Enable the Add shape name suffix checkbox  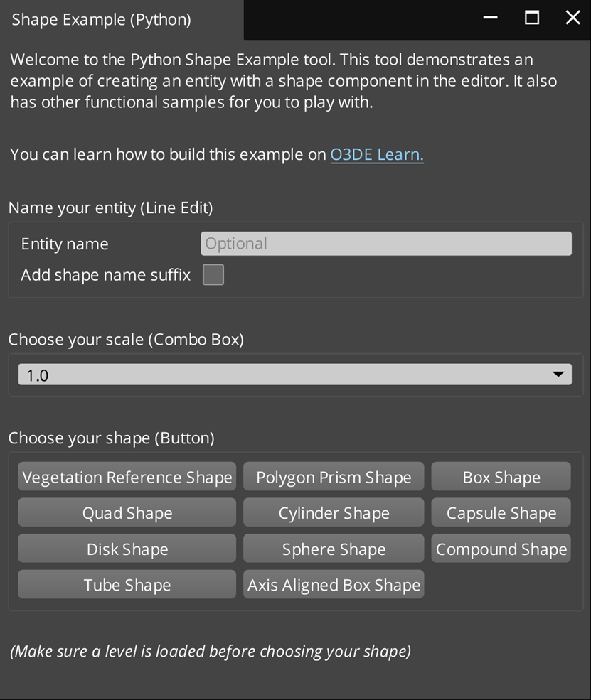[213, 275]
